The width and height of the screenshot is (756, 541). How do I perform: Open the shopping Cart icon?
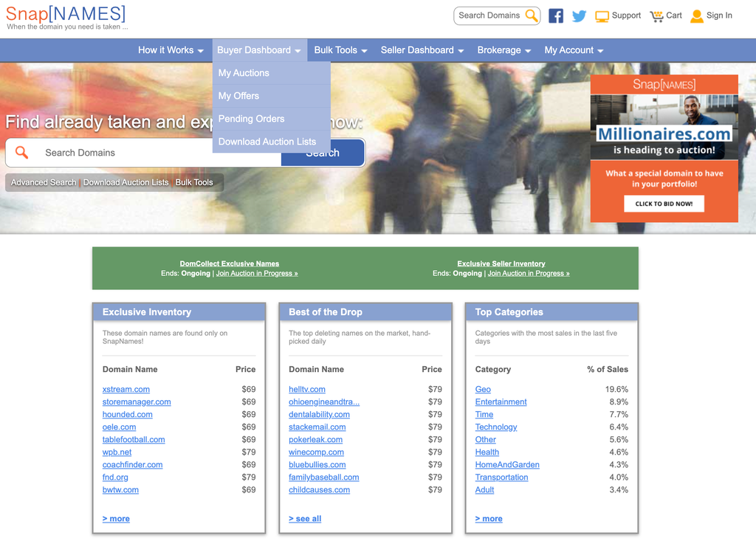(656, 16)
